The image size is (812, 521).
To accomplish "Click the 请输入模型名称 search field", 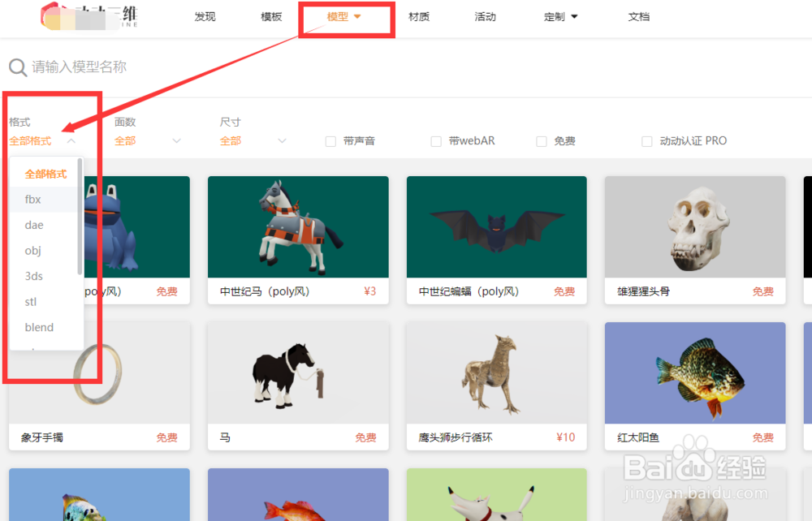I will (x=79, y=67).
